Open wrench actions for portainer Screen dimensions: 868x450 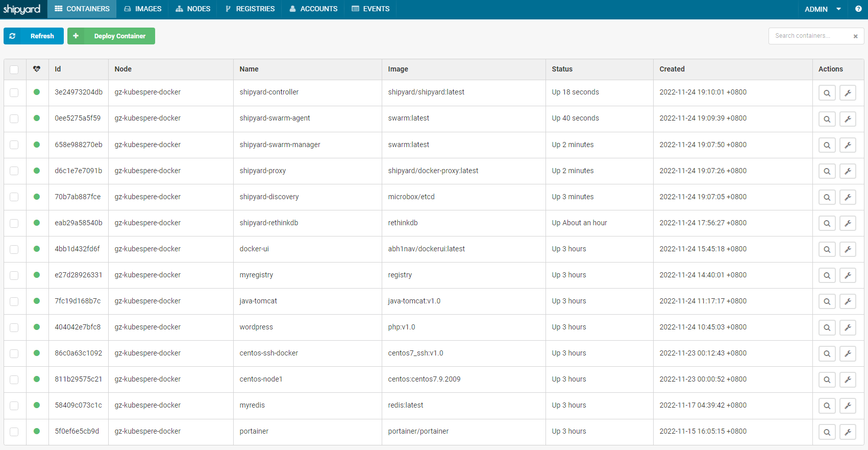tap(848, 432)
